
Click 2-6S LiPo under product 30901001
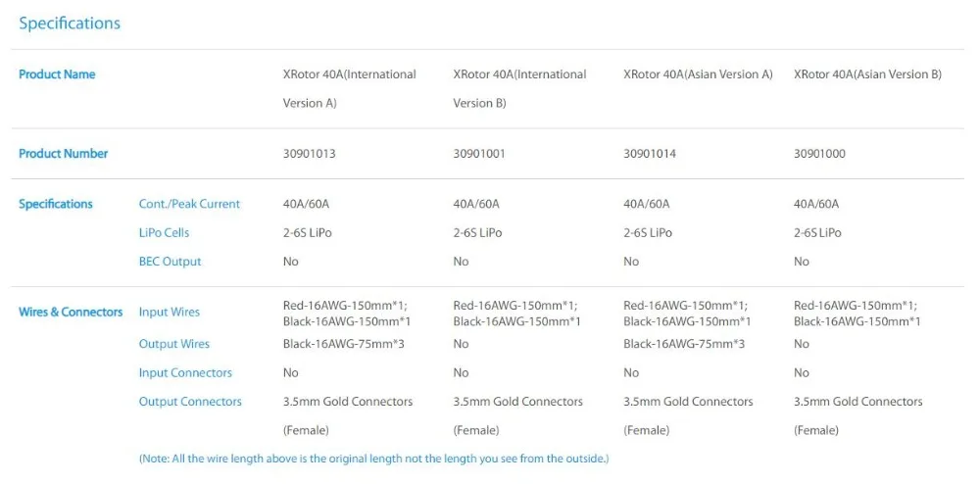pos(477,233)
